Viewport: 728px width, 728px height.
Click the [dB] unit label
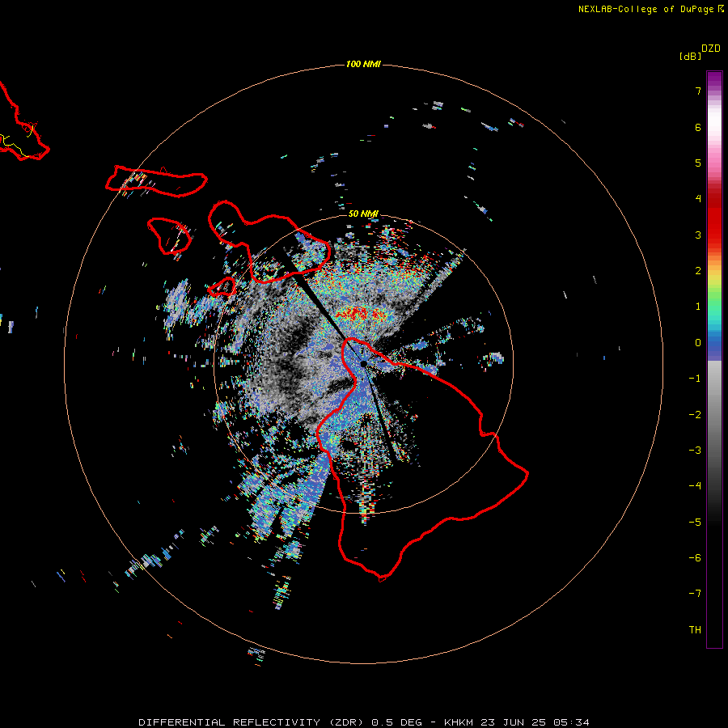(690, 57)
